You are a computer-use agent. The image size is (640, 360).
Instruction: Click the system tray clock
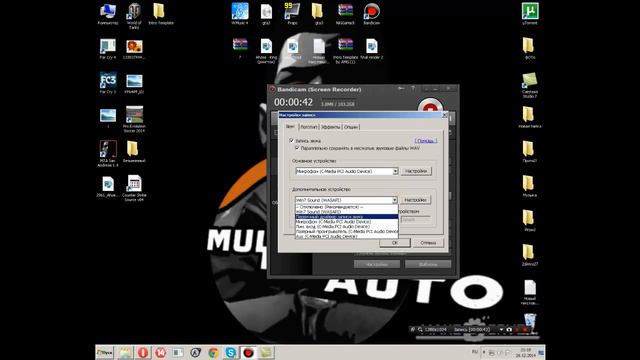(526, 352)
